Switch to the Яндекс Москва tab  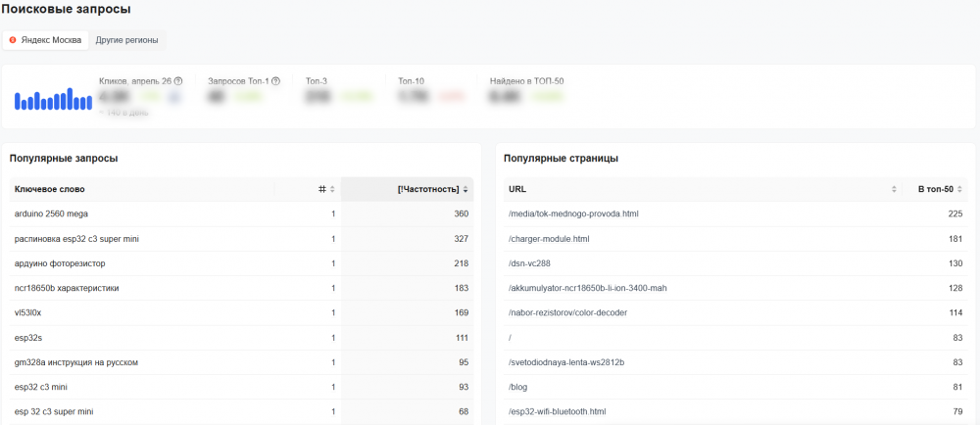coord(45,40)
